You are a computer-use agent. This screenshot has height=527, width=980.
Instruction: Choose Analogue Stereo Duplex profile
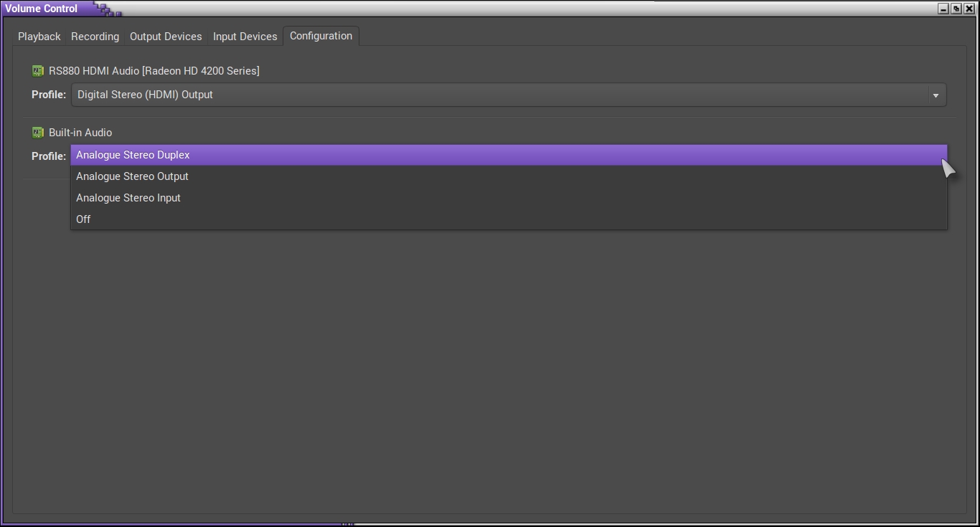pyautogui.click(x=133, y=155)
